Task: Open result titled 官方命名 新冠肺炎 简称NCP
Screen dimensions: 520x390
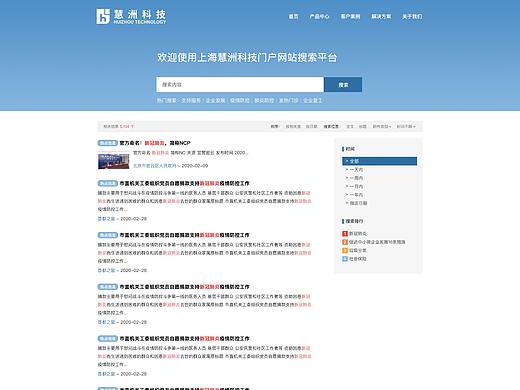Action: tap(155, 143)
